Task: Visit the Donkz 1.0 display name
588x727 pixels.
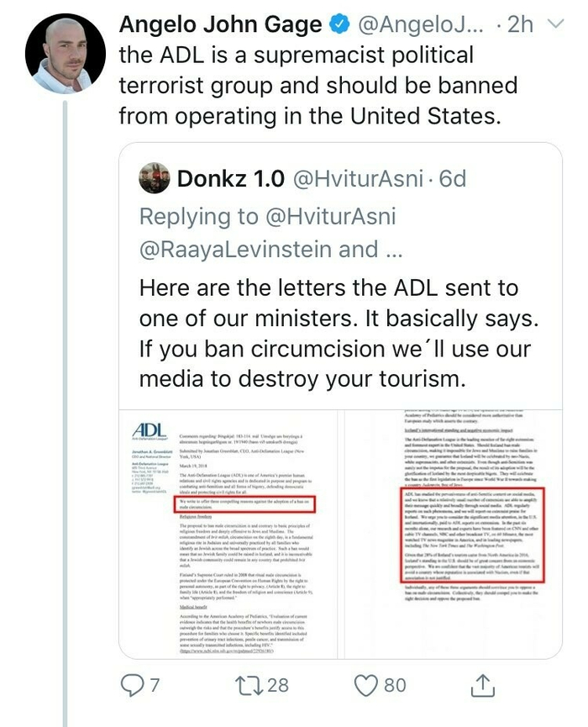Action: point(231,179)
